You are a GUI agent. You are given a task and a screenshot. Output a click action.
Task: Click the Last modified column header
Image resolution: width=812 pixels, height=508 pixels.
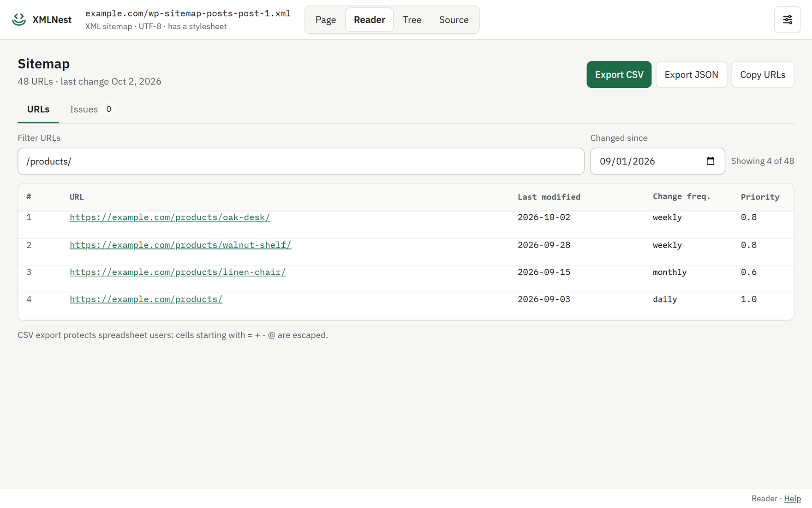[x=549, y=197]
